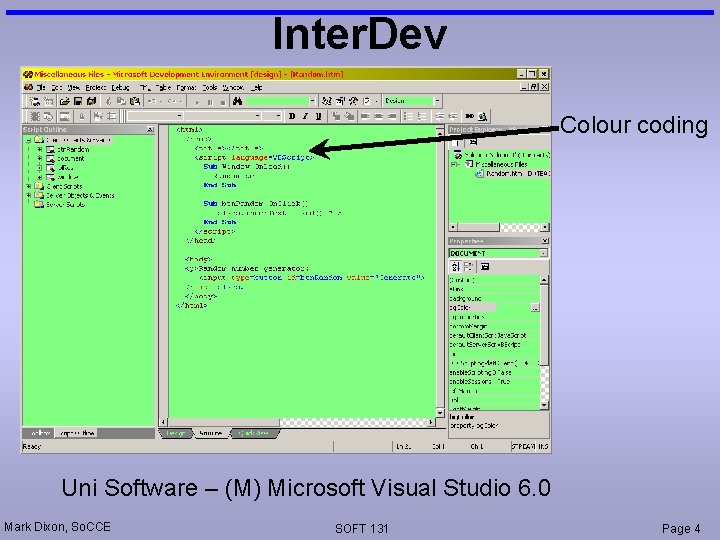Switch to the Source editor tab
Screen dimensions: 720x540
(x=211, y=433)
